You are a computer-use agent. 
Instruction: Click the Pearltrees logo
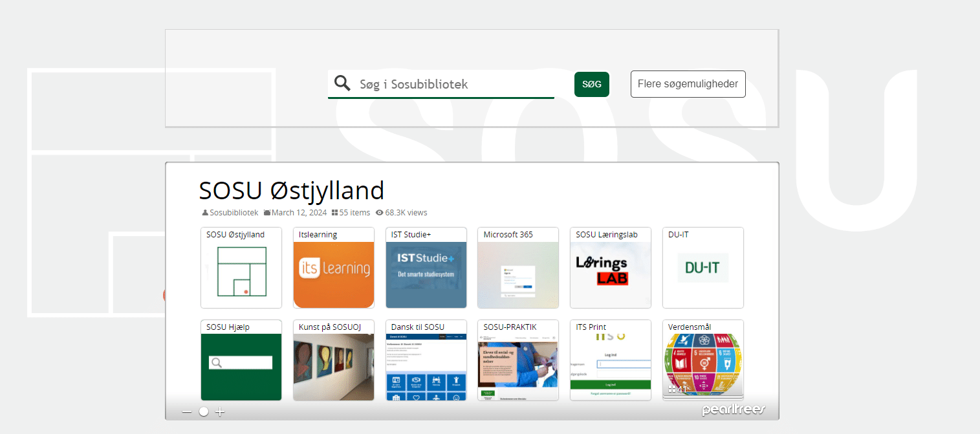[x=733, y=409]
